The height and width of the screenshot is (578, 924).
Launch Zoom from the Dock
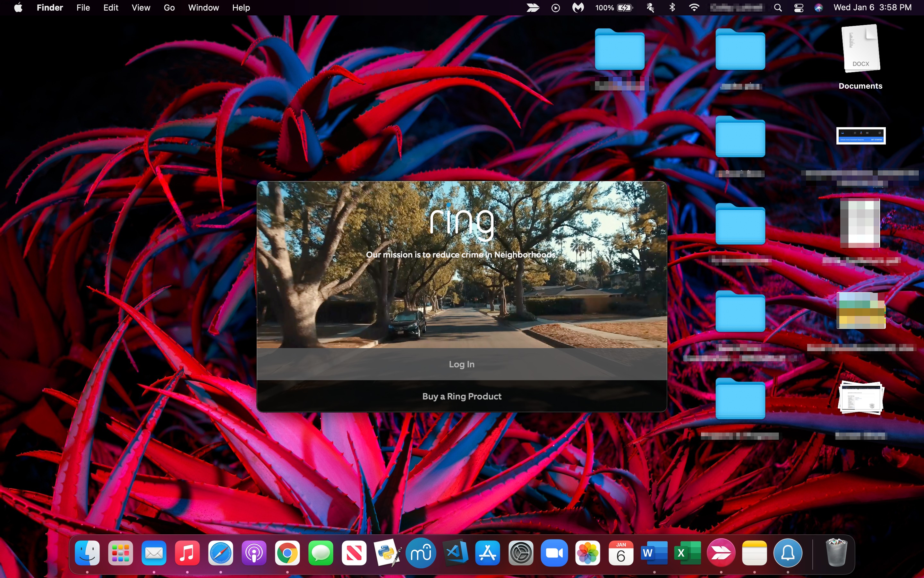tap(554, 553)
